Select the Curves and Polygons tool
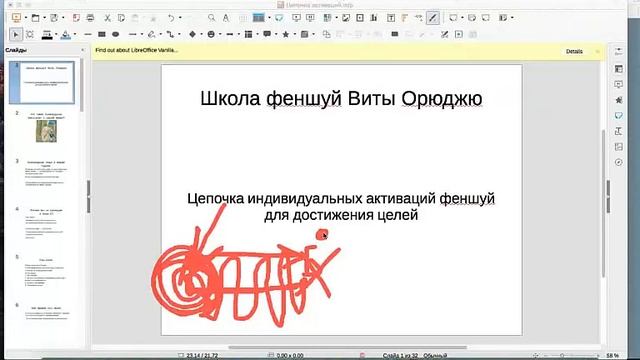This screenshot has height=360, width=640. coord(151,35)
